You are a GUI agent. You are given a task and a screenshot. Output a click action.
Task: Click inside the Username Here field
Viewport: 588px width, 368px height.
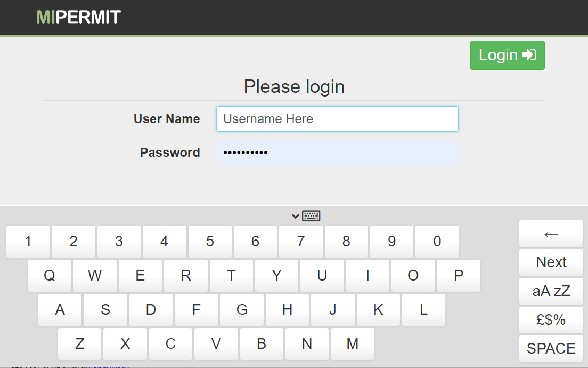[337, 119]
